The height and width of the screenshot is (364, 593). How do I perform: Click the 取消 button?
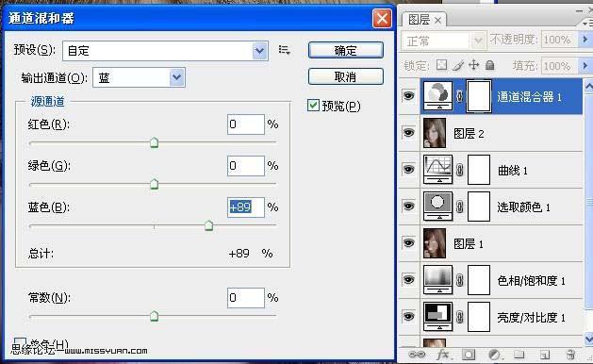pyautogui.click(x=346, y=76)
